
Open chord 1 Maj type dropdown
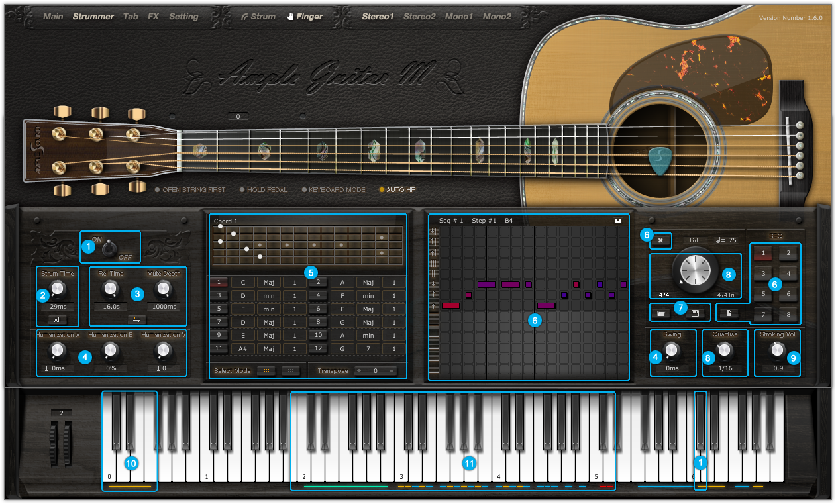click(x=269, y=282)
